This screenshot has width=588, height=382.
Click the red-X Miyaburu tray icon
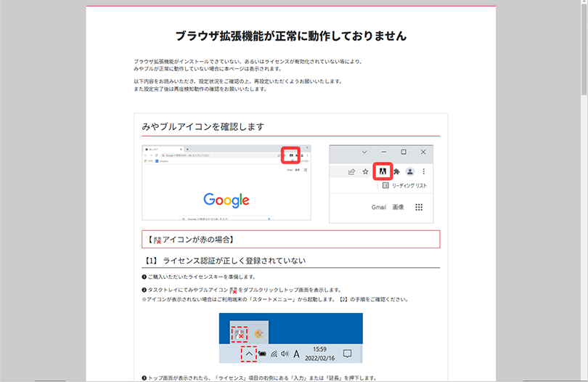point(240,333)
